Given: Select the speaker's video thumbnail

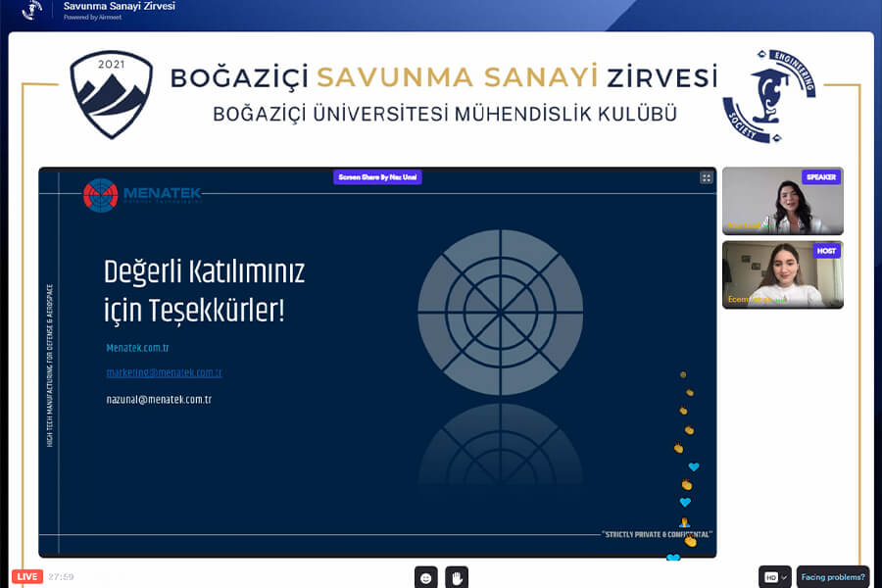Looking at the screenshot, I should (x=781, y=203).
